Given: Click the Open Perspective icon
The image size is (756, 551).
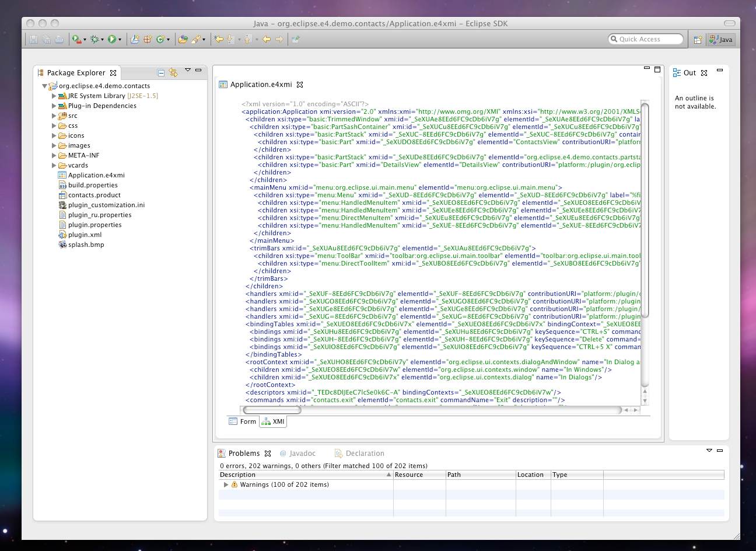Looking at the screenshot, I should pos(698,40).
